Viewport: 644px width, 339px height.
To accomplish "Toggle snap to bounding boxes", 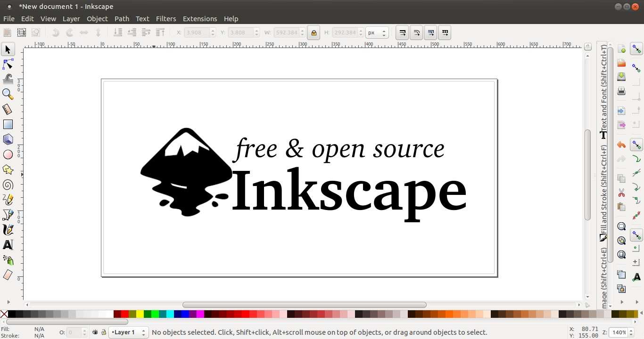I will [x=636, y=69].
